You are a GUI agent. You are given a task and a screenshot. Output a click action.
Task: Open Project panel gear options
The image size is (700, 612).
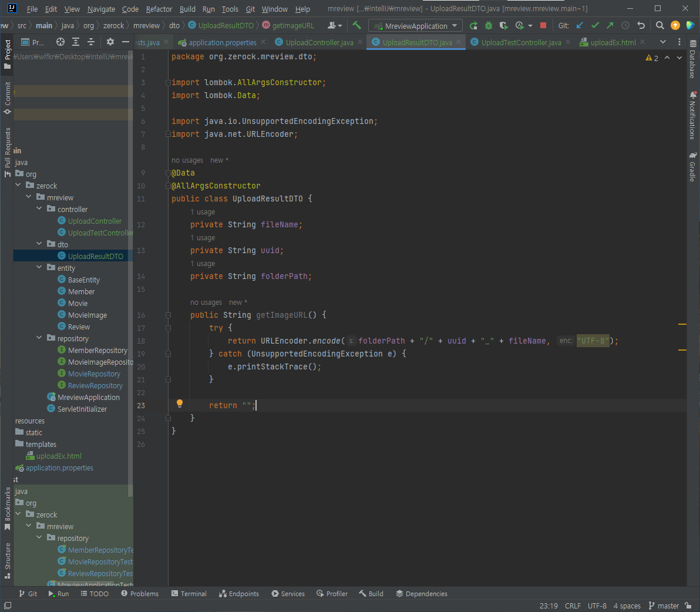click(110, 42)
